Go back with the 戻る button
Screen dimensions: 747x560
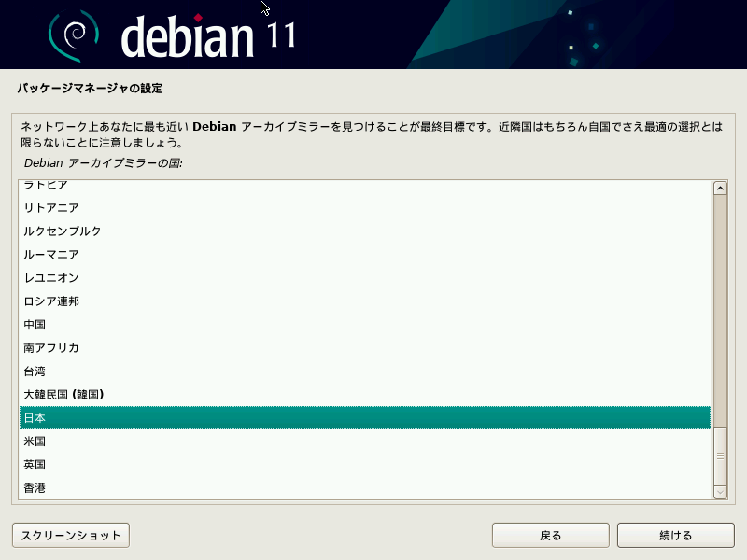pos(551,535)
